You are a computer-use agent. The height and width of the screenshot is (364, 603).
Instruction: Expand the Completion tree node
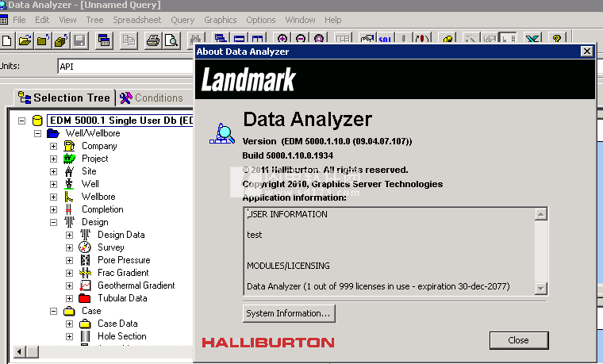[x=53, y=210]
